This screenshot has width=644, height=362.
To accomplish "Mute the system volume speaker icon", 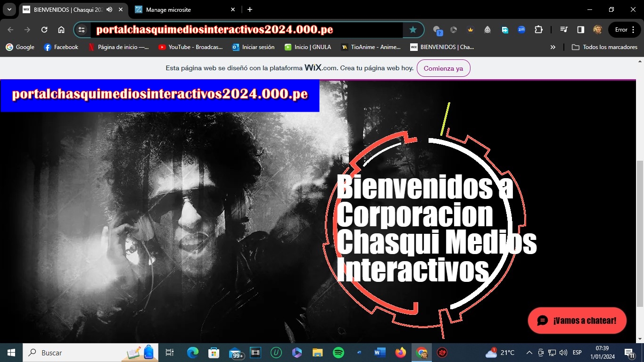I will (x=563, y=353).
